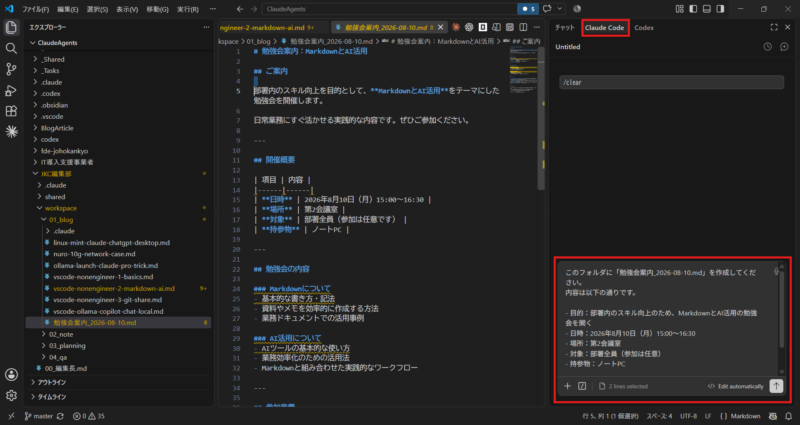Switch to the チャット tab
800x425 pixels.
(564, 28)
